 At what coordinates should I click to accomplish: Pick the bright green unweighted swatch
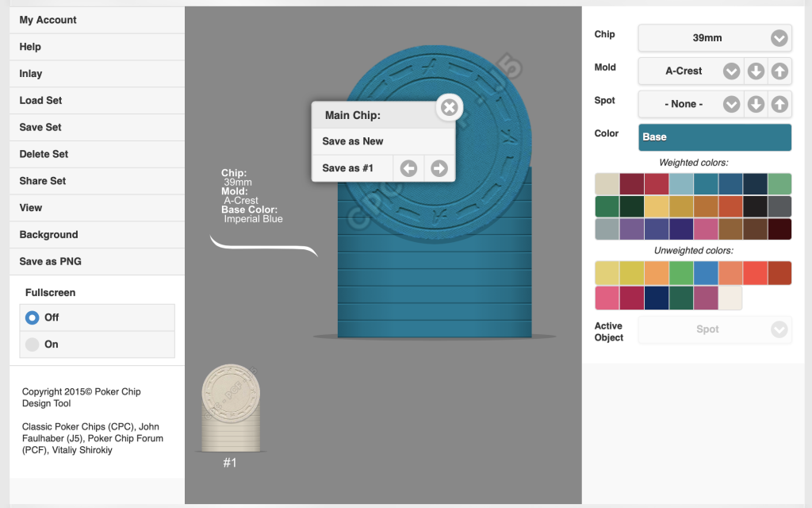[x=681, y=273]
